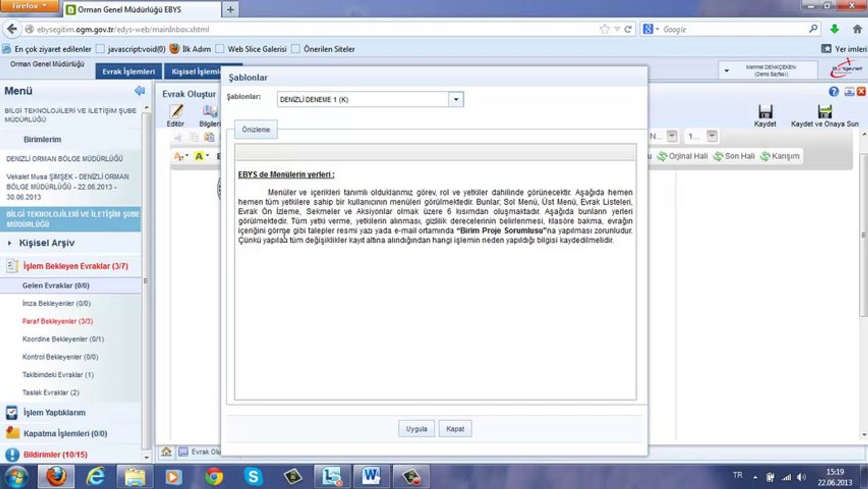Open the Şablonlar template dropdown arrow
Image resolution: width=868 pixels, height=489 pixels.
(456, 100)
